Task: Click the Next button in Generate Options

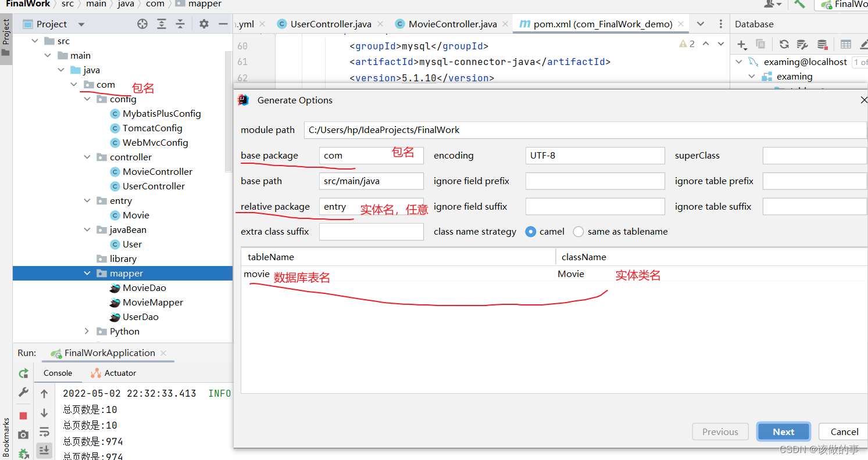Action: tap(783, 432)
